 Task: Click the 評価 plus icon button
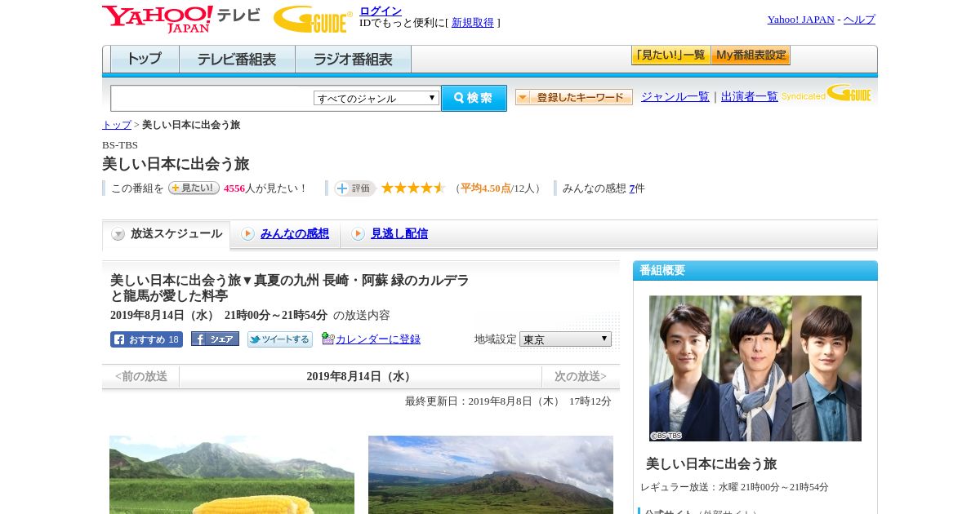point(354,188)
